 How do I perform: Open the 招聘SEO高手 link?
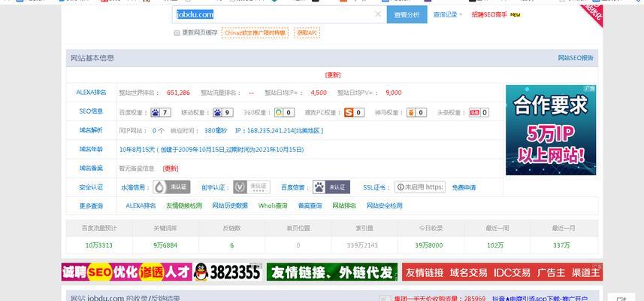point(489,15)
